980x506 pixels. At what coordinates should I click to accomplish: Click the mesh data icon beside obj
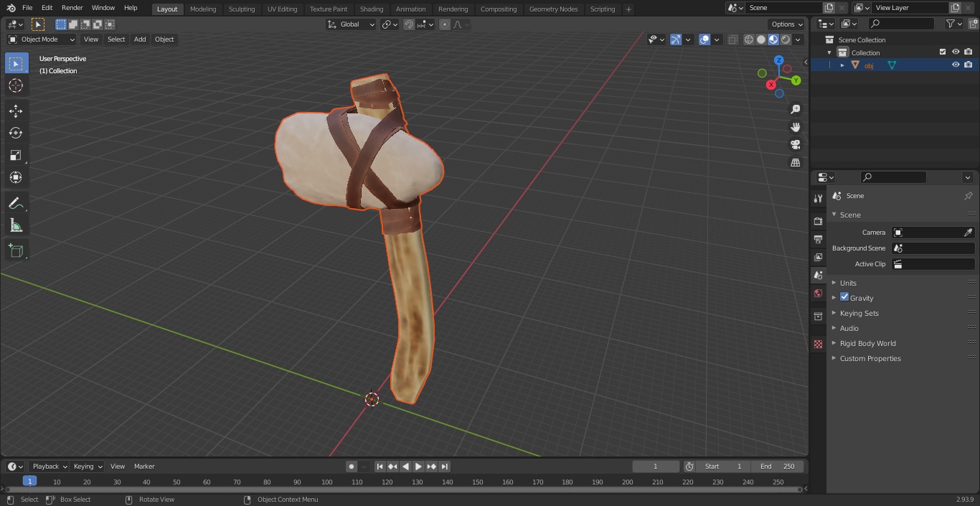tap(892, 65)
